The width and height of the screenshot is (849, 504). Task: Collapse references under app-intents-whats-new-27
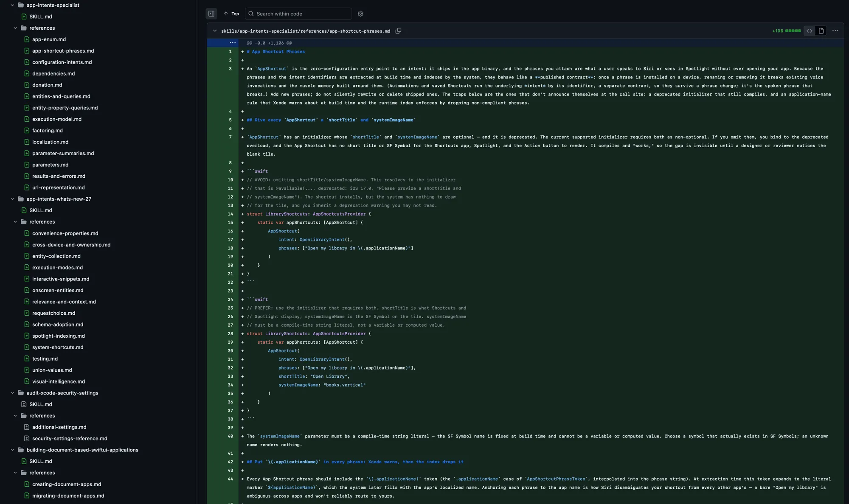[x=15, y=222]
